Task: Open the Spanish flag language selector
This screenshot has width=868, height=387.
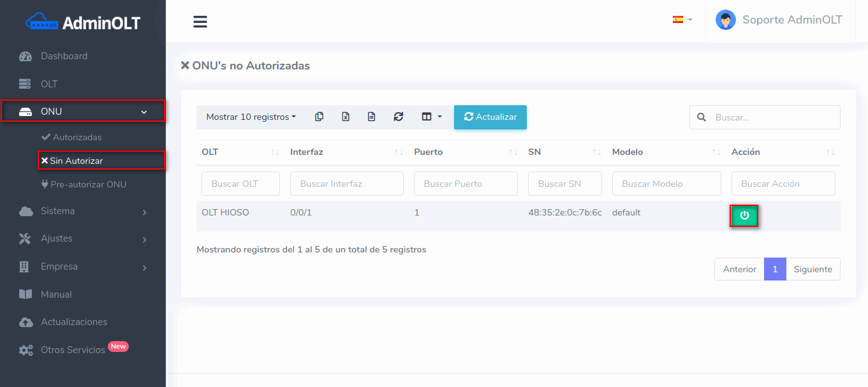Action: (682, 20)
